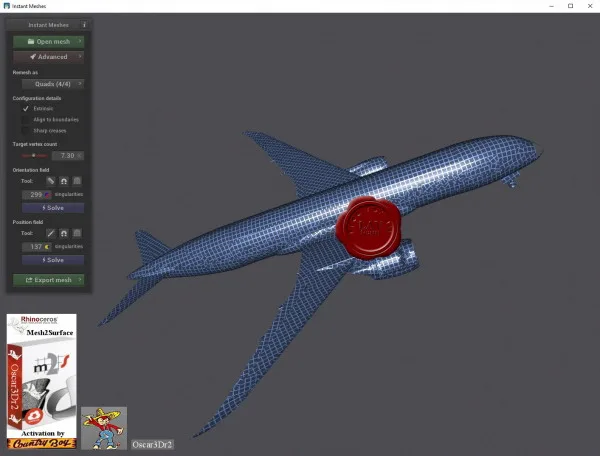Screen dimensions: 600x456
Task: Select Orientation field comb brush tool
Action: (51, 181)
